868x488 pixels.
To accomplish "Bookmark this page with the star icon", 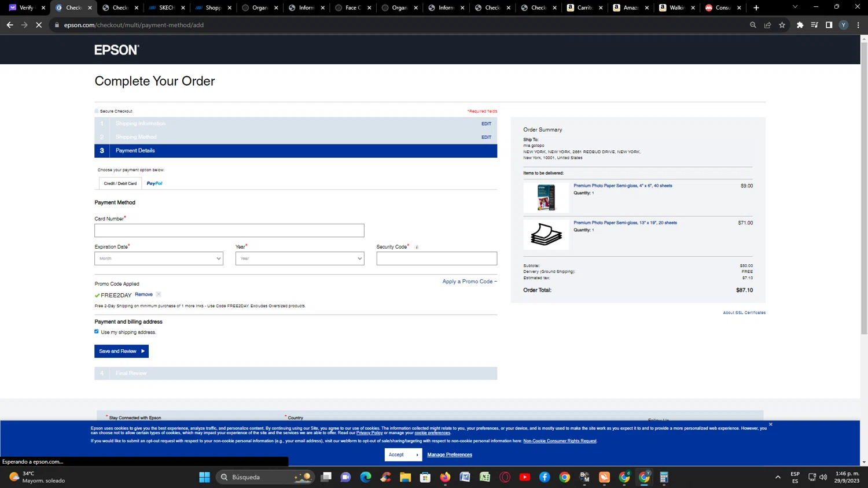I will pyautogui.click(x=782, y=25).
